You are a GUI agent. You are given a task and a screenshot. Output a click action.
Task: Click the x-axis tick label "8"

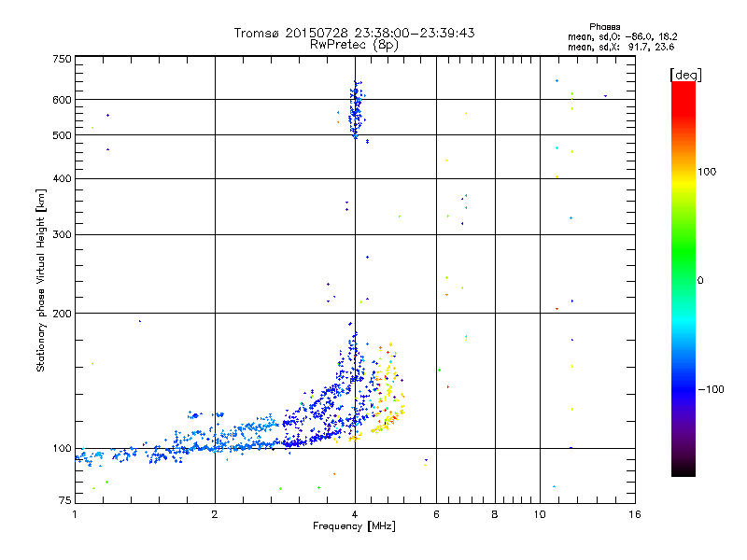click(495, 514)
